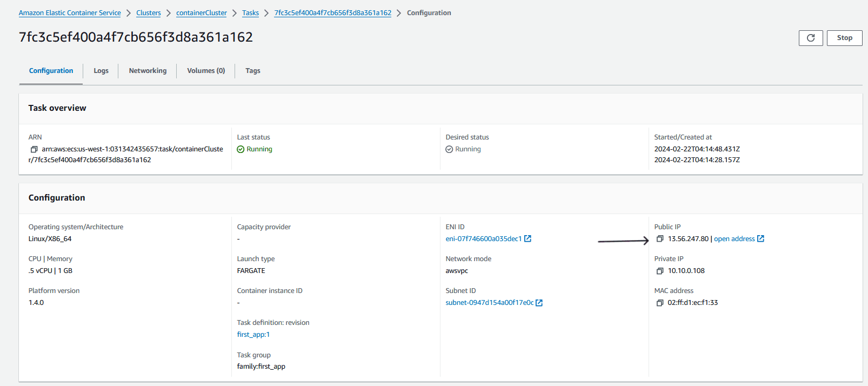Stop the running task
868x386 pixels.
click(x=844, y=38)
